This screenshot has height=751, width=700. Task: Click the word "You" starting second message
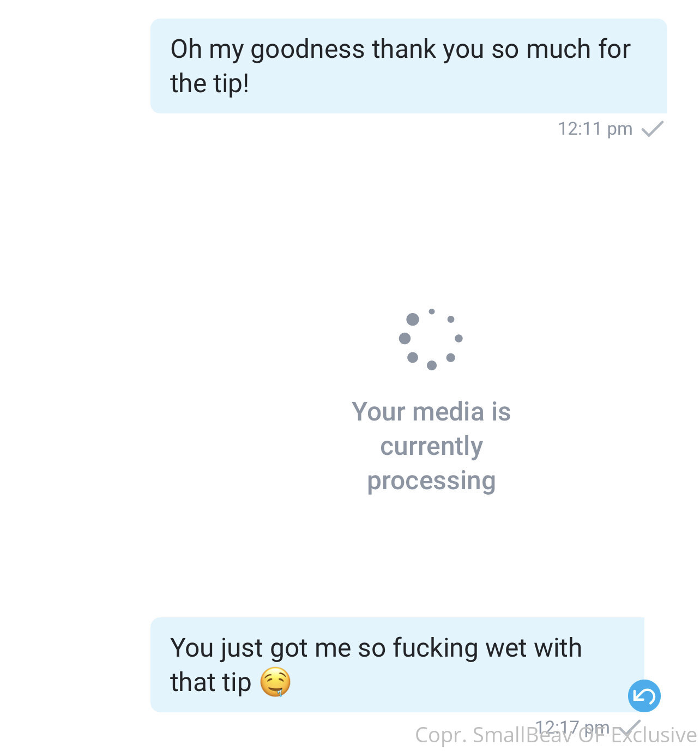tap(191, 647)
